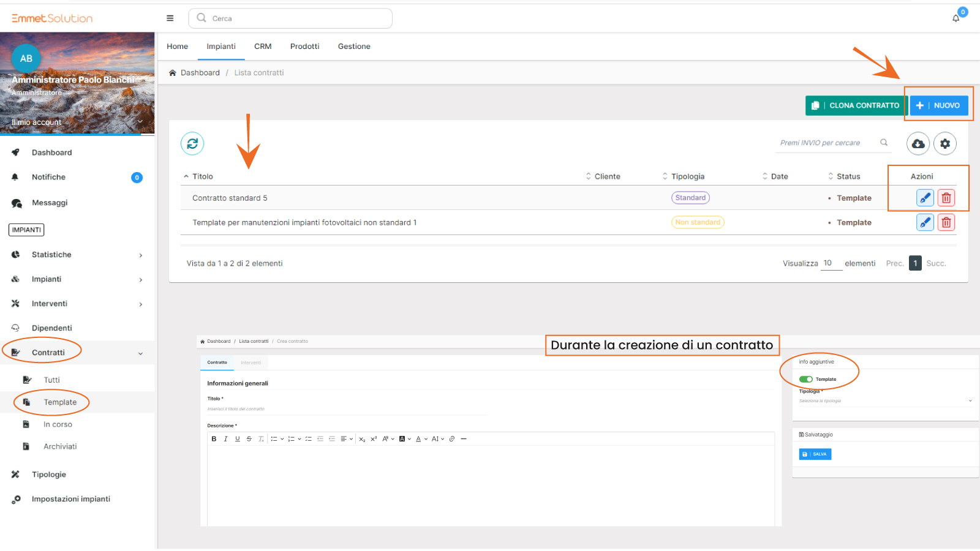
Task: Open table settings gear icon
Action: pyautogui.click(x=945, y=143)
